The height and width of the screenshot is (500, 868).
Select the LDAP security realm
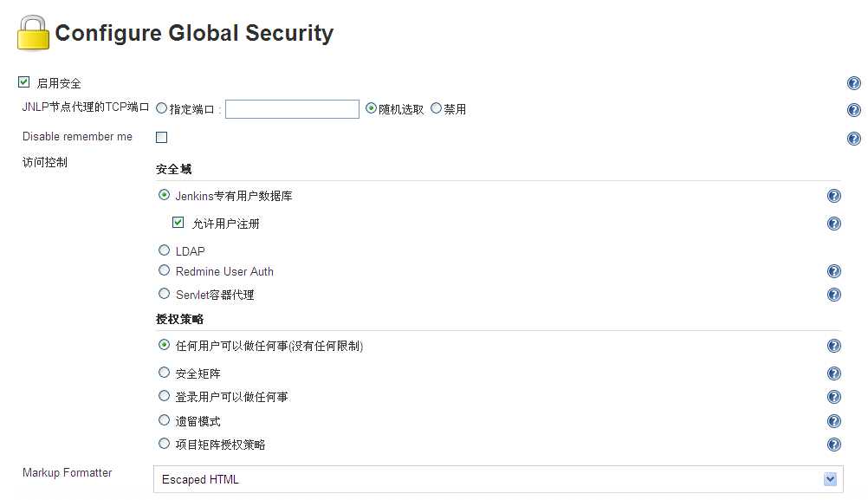click(x=165, y=250)
